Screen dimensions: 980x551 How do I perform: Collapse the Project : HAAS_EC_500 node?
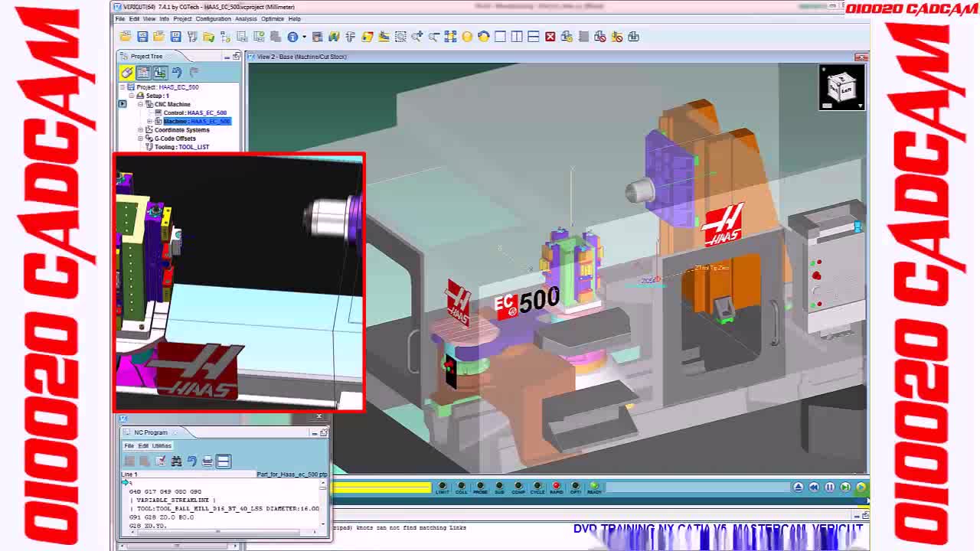(122, 87)
